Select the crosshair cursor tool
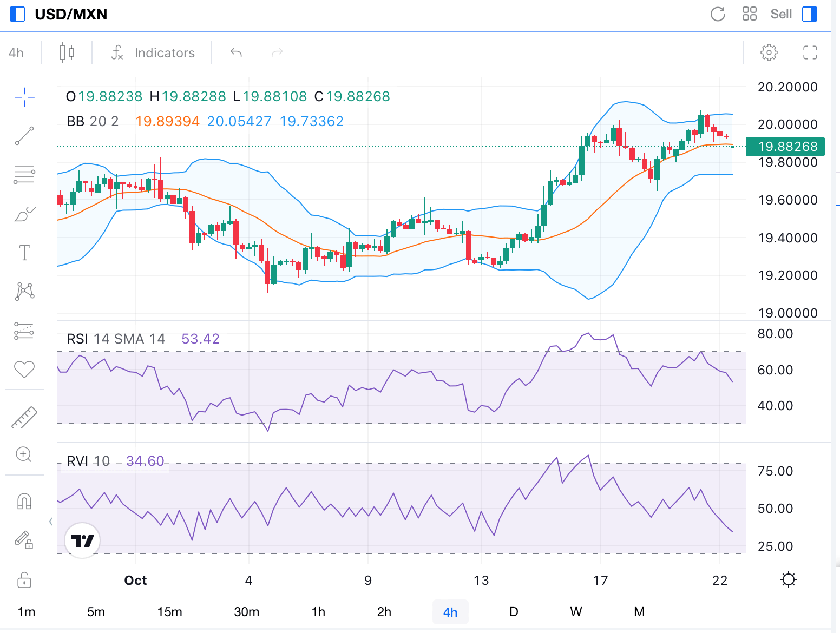840x633 pixels. (24, 97)
